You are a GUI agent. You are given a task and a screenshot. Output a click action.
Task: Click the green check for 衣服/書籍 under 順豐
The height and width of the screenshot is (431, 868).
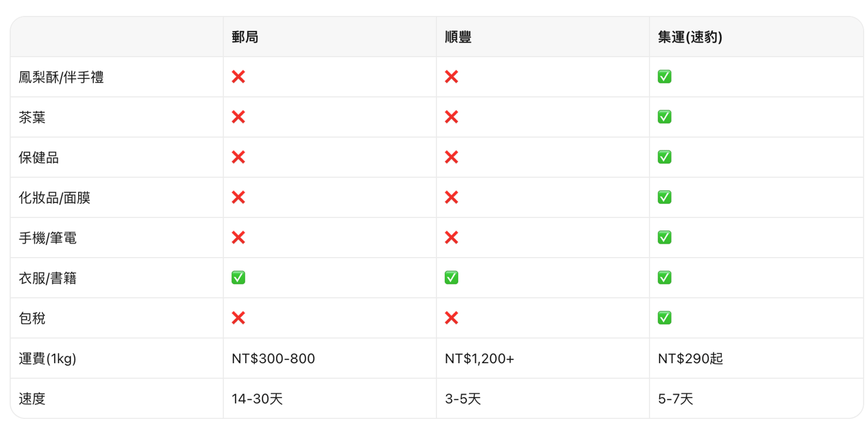point(451,277)
